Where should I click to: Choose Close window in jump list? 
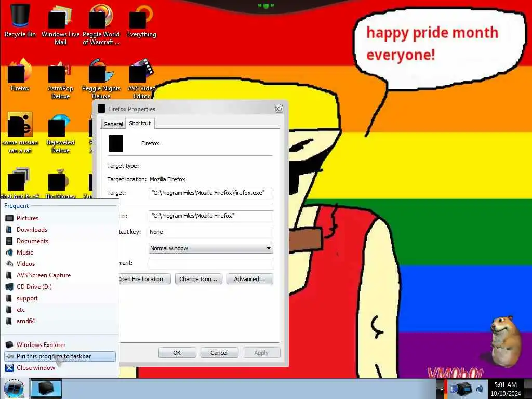tap(60, 368)
